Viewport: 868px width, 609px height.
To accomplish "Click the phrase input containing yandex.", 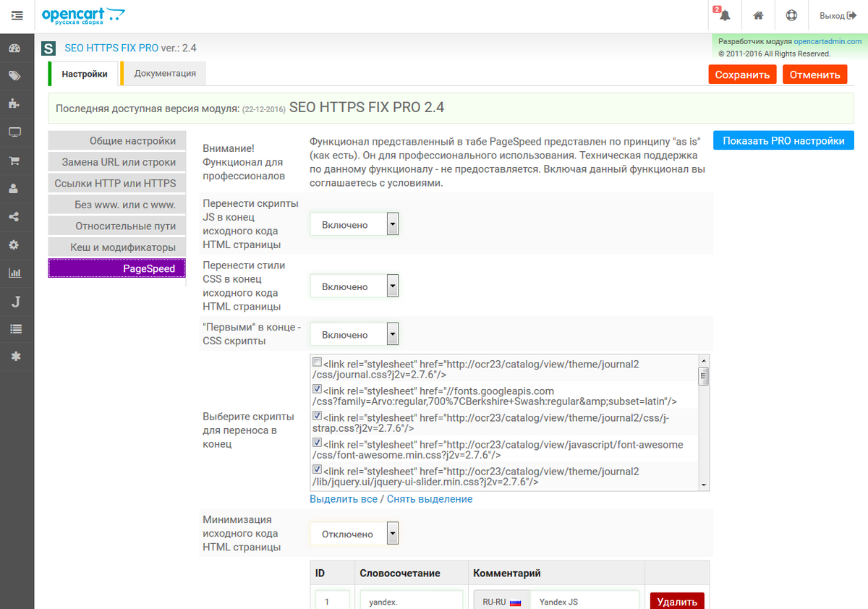I will click(x=412, y=600).
